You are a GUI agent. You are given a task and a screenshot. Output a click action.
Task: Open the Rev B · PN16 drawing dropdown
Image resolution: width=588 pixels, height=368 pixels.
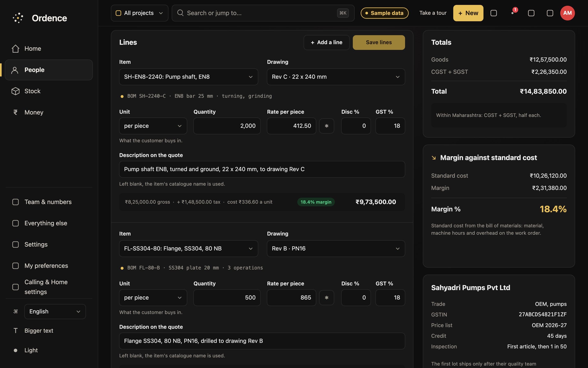336,248
